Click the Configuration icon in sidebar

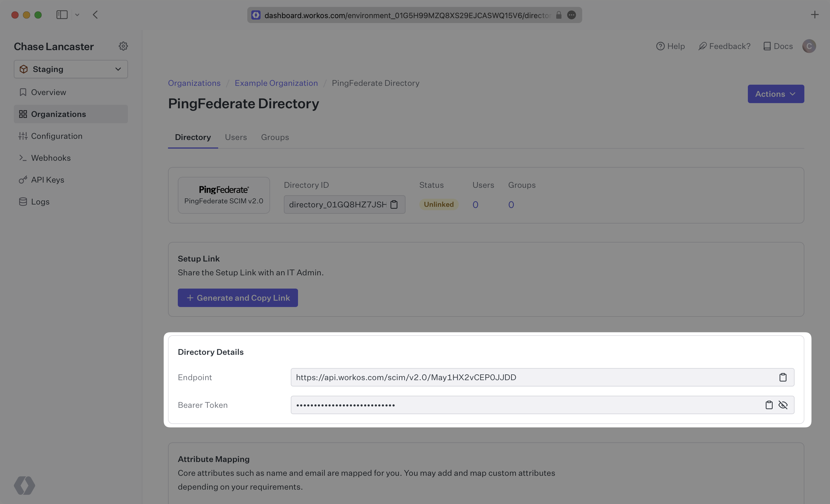[22, 136]
